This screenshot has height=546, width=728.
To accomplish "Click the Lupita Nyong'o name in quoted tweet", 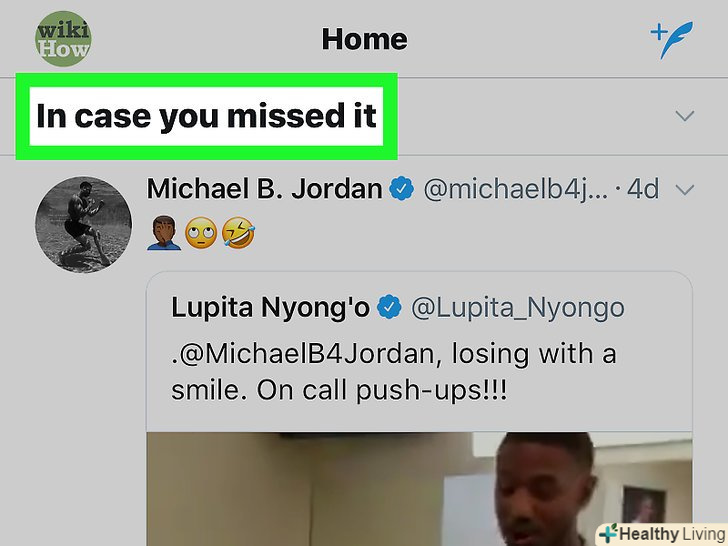I will [x=270, y=307].
